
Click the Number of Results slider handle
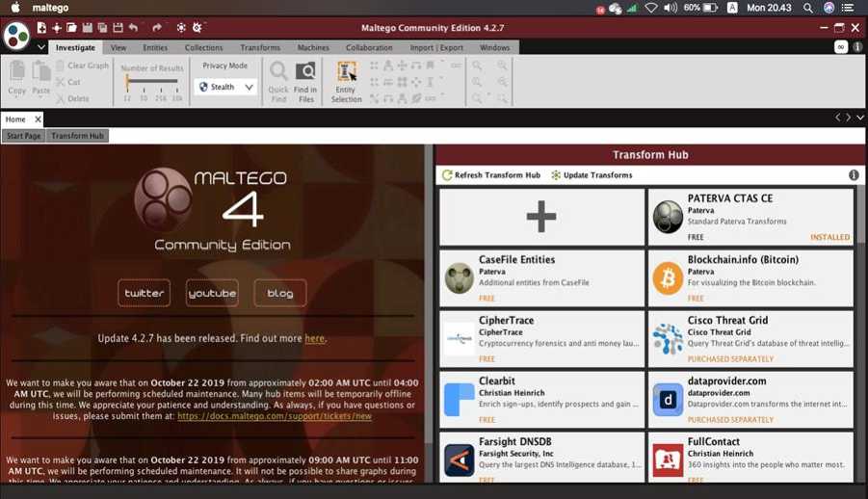(127, 83)
